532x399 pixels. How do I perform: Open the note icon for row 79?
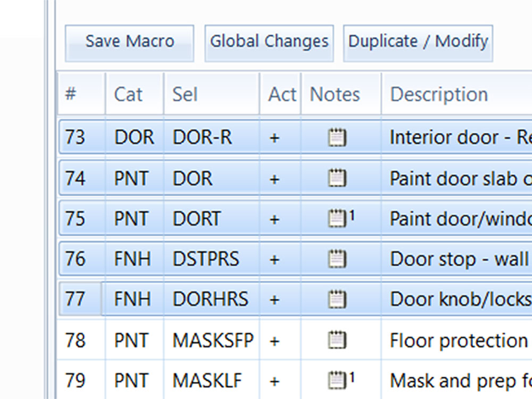335,380
